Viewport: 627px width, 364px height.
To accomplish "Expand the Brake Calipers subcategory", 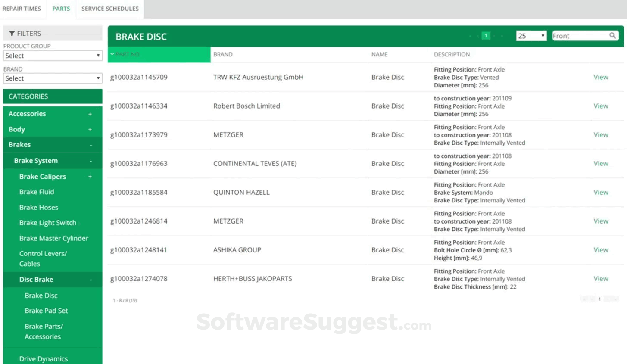I will tap(90, 177).
